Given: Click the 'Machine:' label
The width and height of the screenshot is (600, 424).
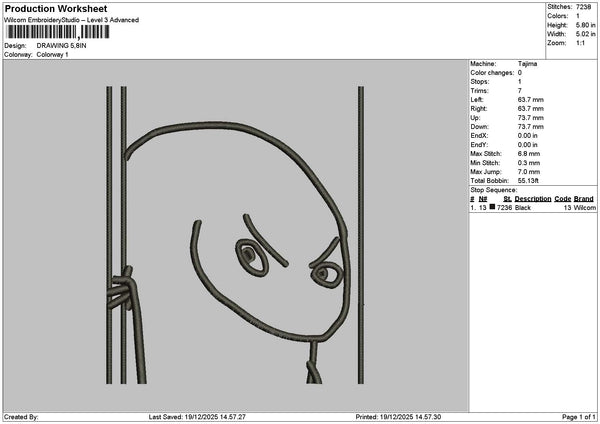Looking at the screenshot, I should click(x=483, y=64).
